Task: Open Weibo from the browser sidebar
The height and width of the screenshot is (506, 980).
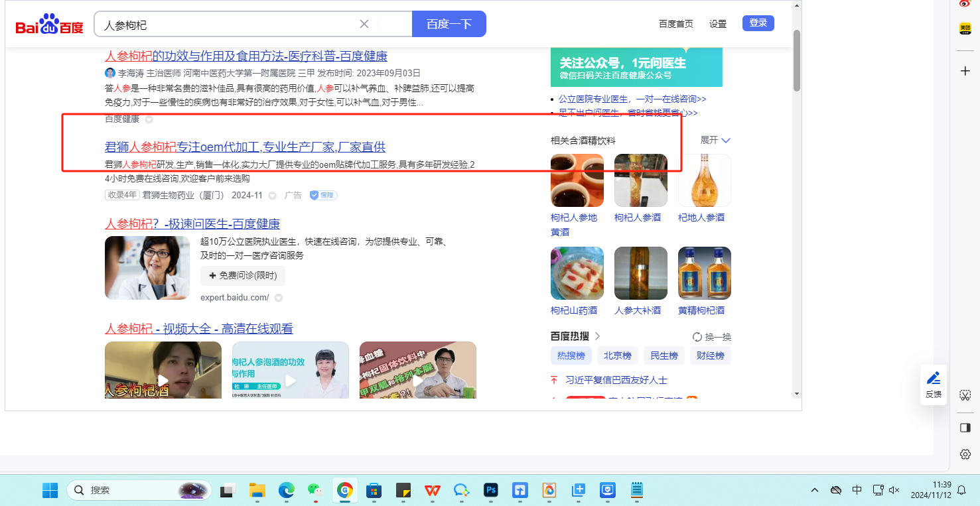Action: (965, 4)
